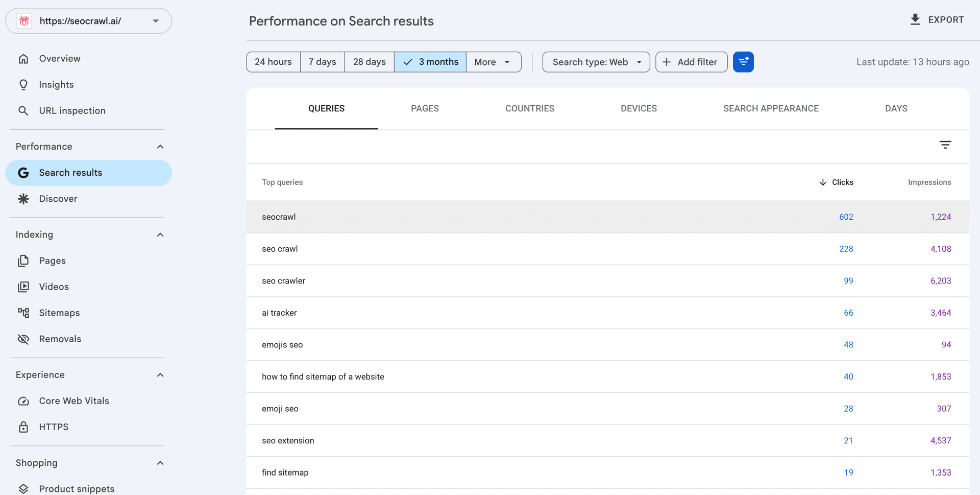Click the table filter rows icon
The height and width of the screenshot is (495, 980).
click(945, 145)
